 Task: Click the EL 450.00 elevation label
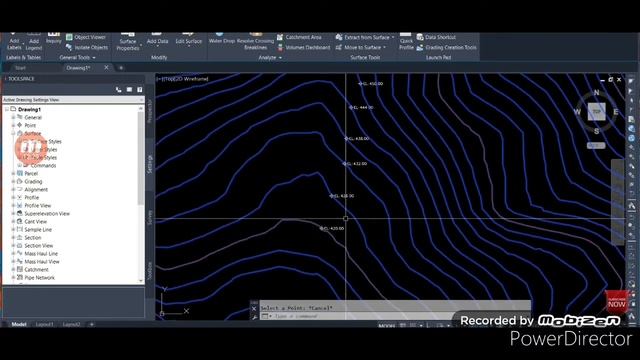[x=371, y=84]
